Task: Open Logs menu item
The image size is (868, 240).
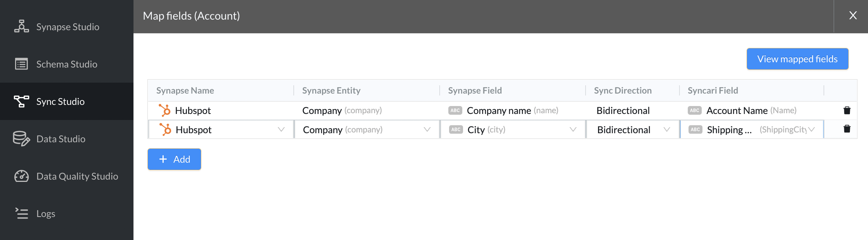Action: (67, 213)
